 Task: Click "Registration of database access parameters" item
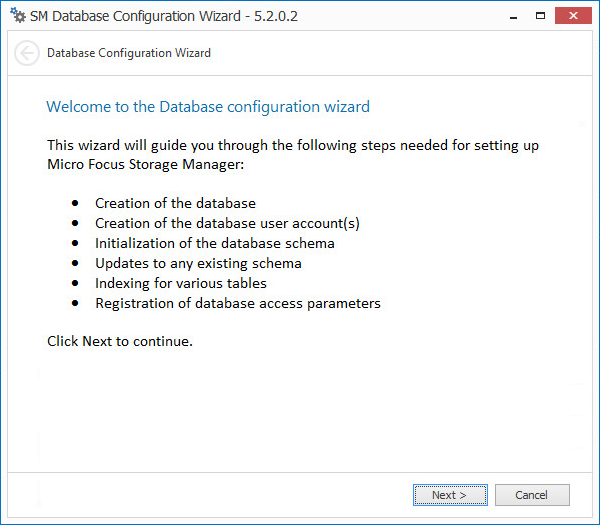click(238, 303)
